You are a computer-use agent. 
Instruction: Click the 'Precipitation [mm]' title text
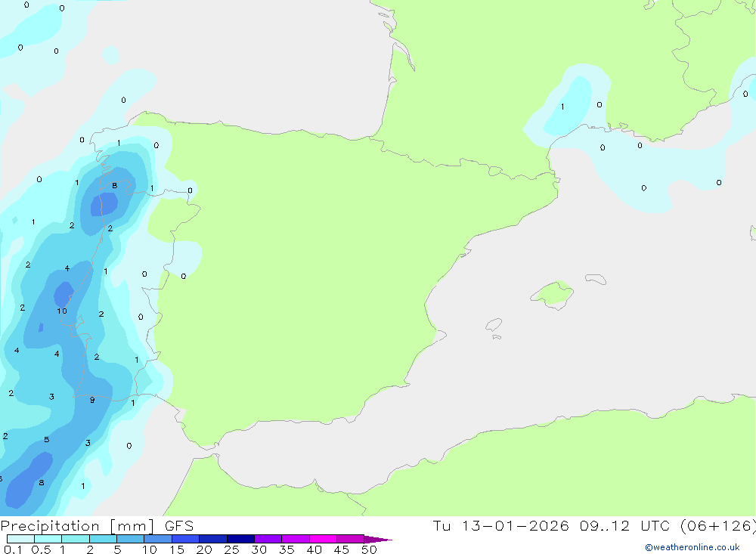[x=77, y=526]
